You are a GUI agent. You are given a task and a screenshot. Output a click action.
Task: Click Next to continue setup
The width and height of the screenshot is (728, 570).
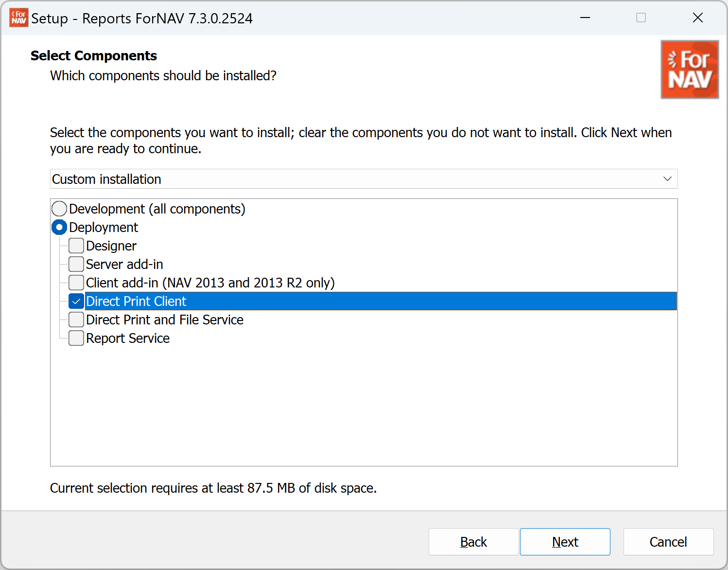pyautogui.click(x=565, y=542)
